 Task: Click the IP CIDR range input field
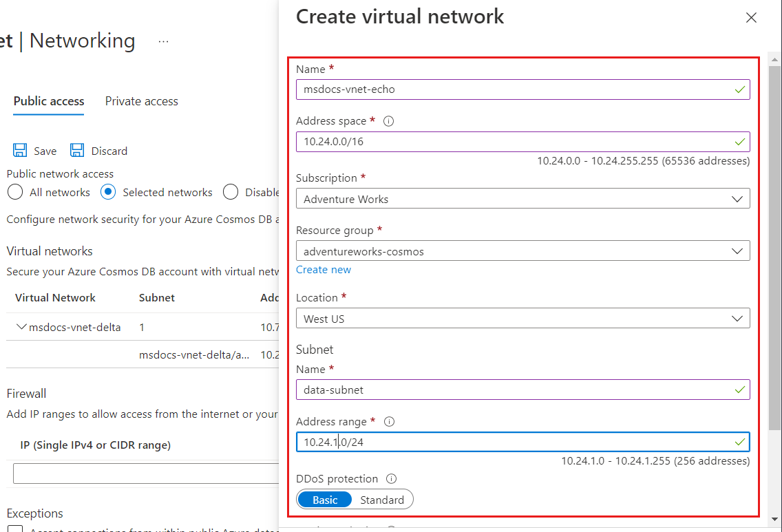pyautogui.click(x=138, y=473)
